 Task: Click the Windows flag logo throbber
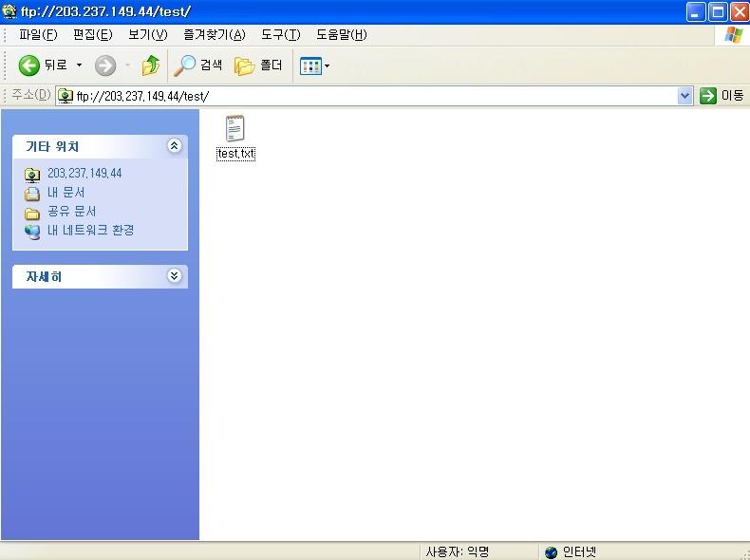734,35
